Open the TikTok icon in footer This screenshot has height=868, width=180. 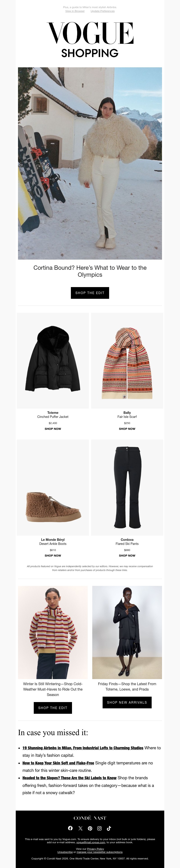109,828
